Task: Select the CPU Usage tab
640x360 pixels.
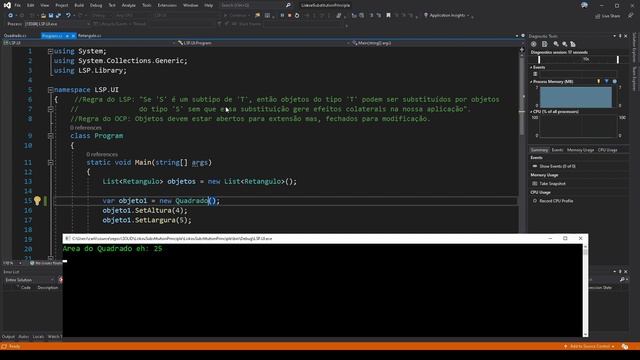Action: [x=608, y=150]
